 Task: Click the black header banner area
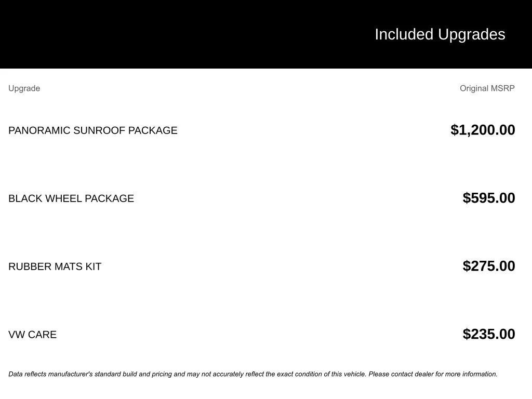(266, 34)
